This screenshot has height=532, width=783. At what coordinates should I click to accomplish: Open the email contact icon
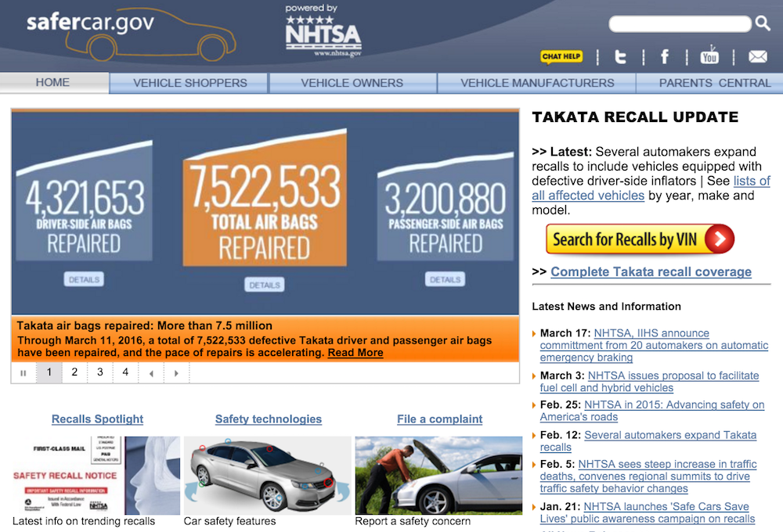coord(756,56)
